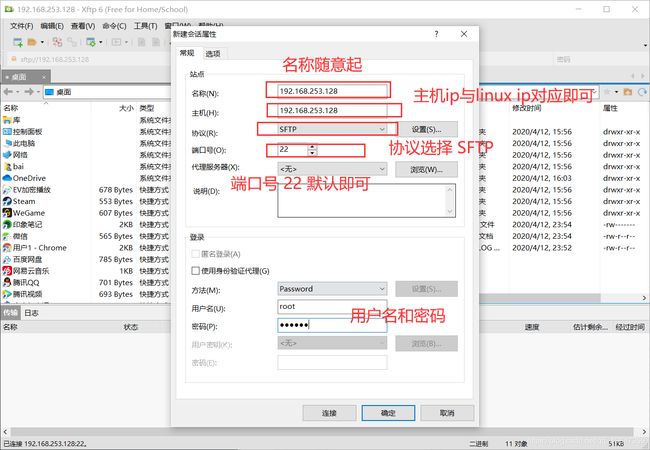Image resolution: width=650 pixels, height=450 pixels.
Task: Click in the 主机(H) input field
Action: click(x=332, y=110)
